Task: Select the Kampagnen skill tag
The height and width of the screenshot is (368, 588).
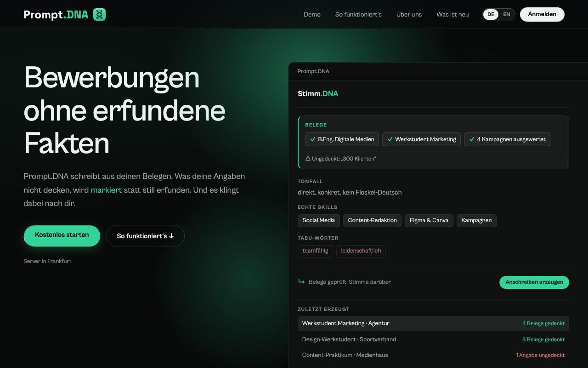Action: coord(476,220)
